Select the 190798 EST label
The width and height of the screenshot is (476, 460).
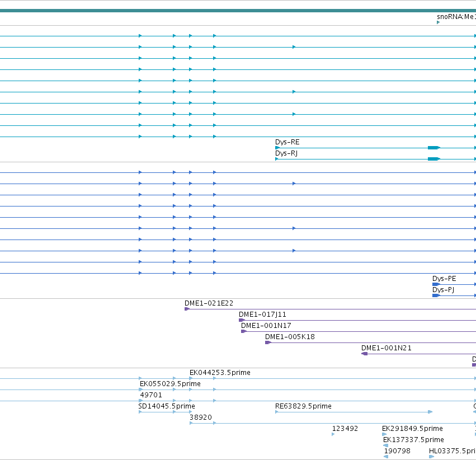(397, 452)
